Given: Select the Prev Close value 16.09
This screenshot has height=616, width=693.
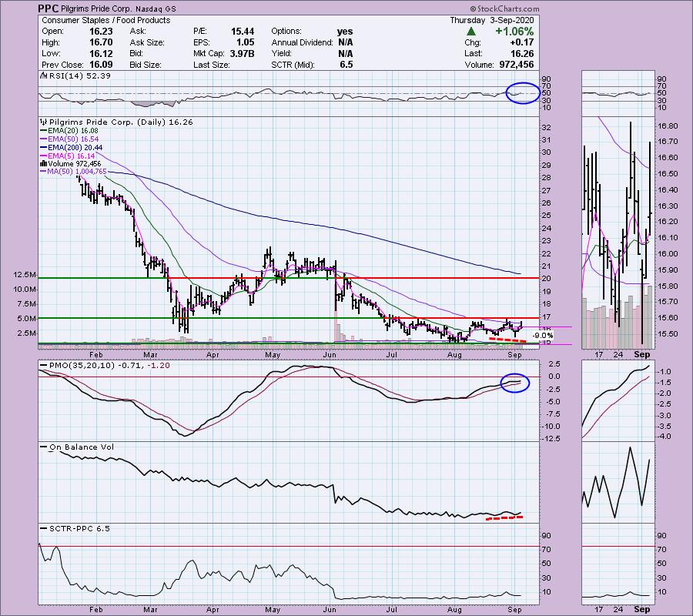Looking at the screenshot, I should point(101,65).
